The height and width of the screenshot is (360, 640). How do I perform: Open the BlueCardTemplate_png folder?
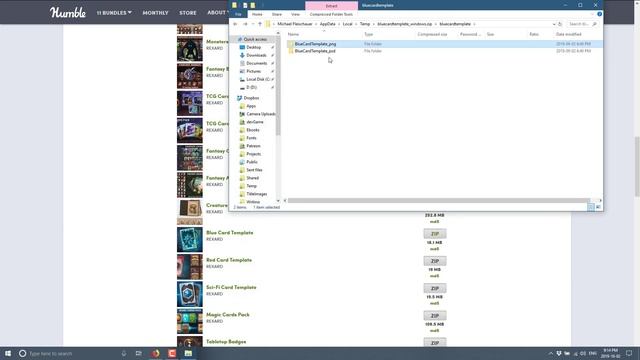(315, 44)
